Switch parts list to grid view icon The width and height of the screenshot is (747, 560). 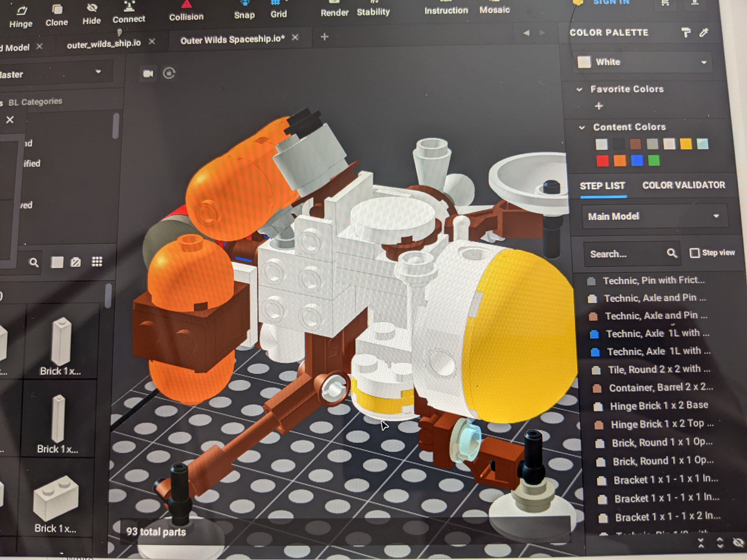coord(97,262)
